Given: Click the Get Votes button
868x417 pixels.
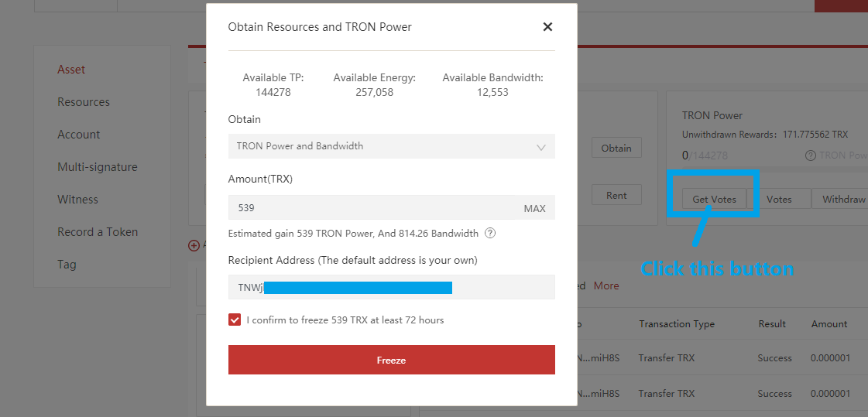Looking at the screenshot, I should click(714, 199).
